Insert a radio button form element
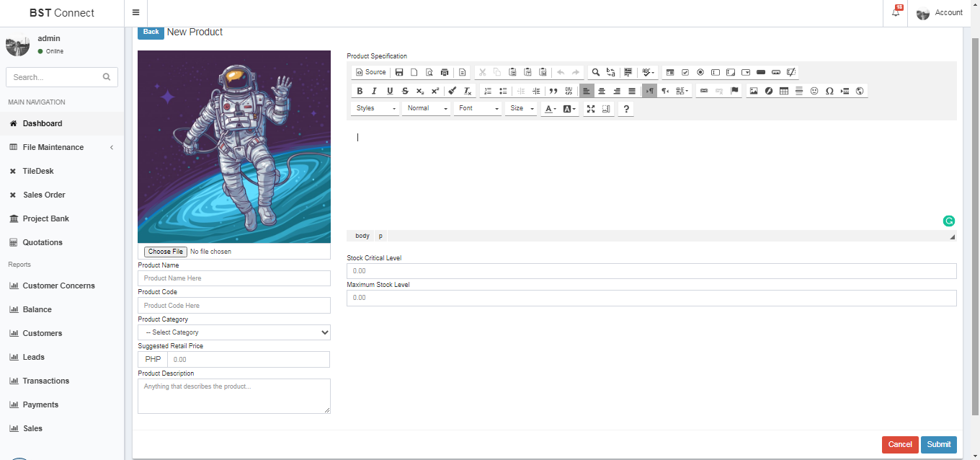This screenshot has height=460, width=980. pos(700,72)
